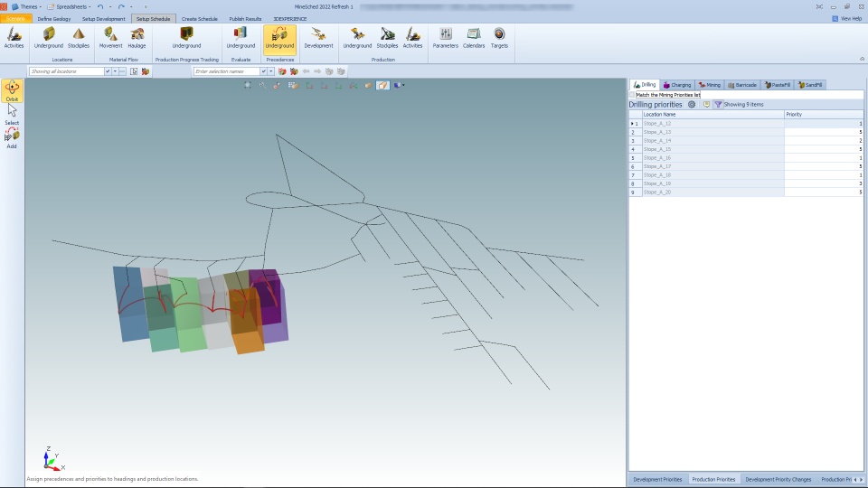The height and width of the screenshot is (488, 868).
Task: Click the rotation center icon in viewport toolbar
Action: (x=277, y=85)
